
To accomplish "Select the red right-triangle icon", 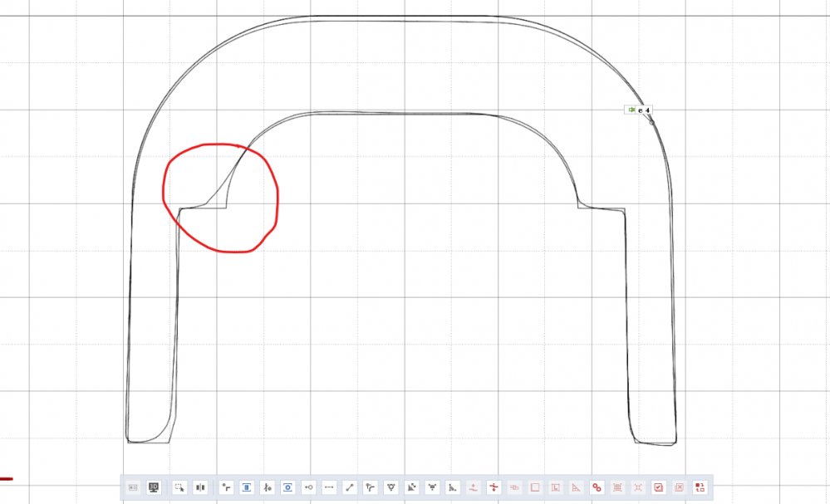I will (577, 487).
